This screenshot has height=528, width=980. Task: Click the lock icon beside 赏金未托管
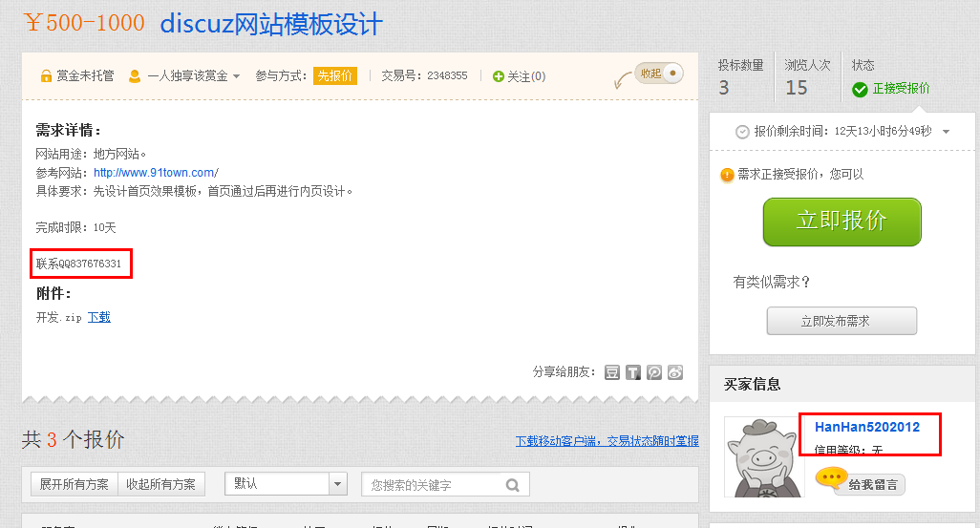coord(46,76)
